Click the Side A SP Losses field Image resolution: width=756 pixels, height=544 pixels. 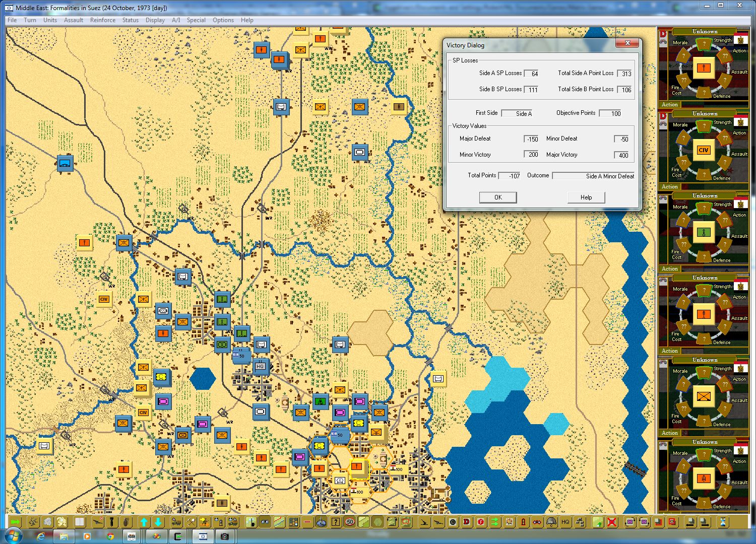[531, 74]
